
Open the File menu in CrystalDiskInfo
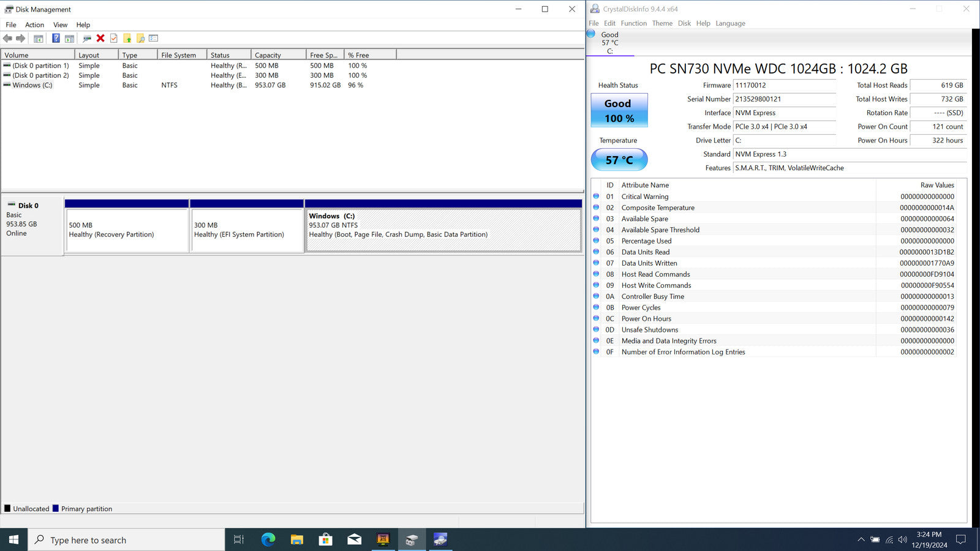(x=594, y=23)
